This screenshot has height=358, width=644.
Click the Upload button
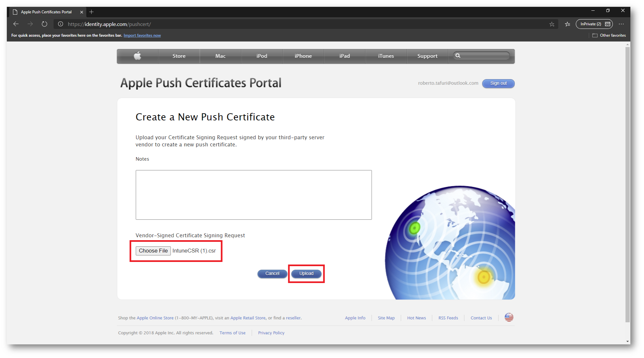pos(306,274)
